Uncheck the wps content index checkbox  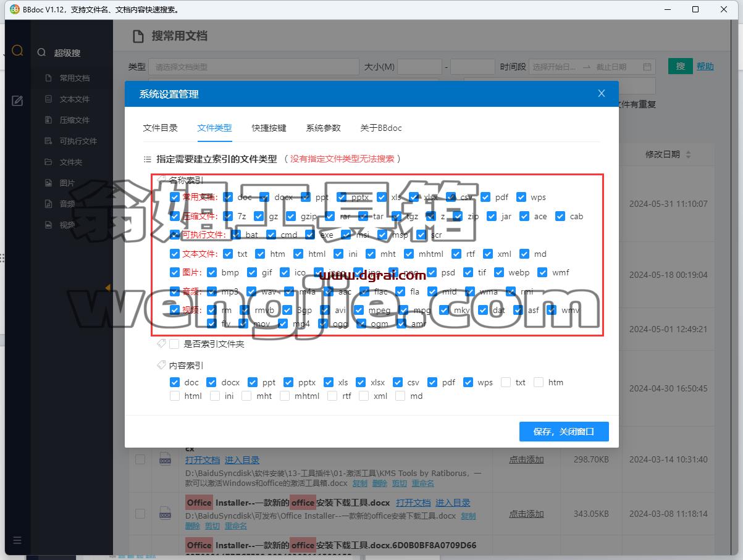pos(468,382)
